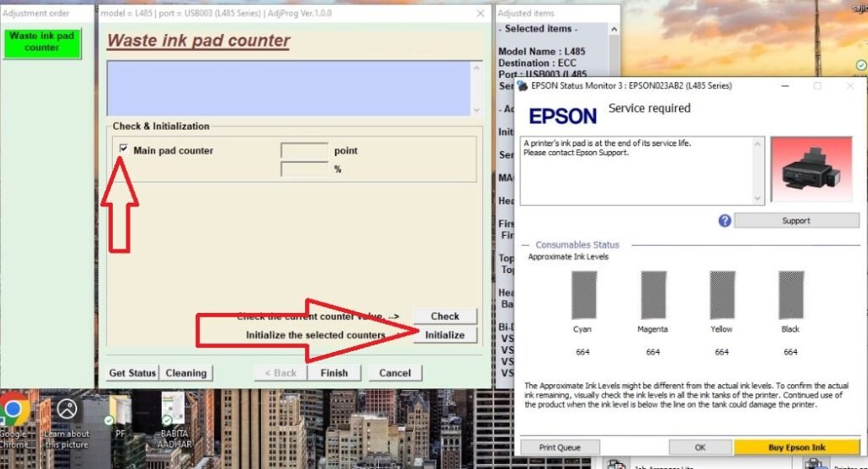
Task: Click the Model Name : L485 text
Action: 542,52
